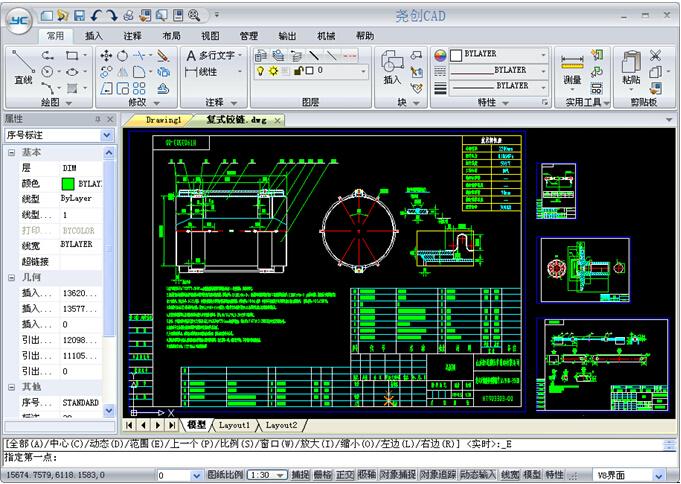Click the green 颜色 color swatch
Image resolution: width=681 pixels, height=484 pixels.
[x=67, y=184]
